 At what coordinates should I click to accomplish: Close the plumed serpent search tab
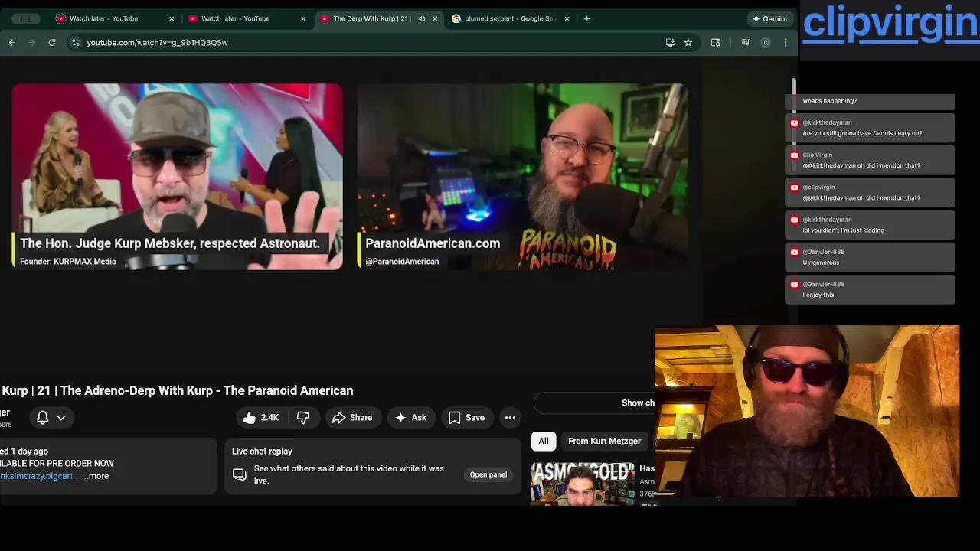coord(567,18)
